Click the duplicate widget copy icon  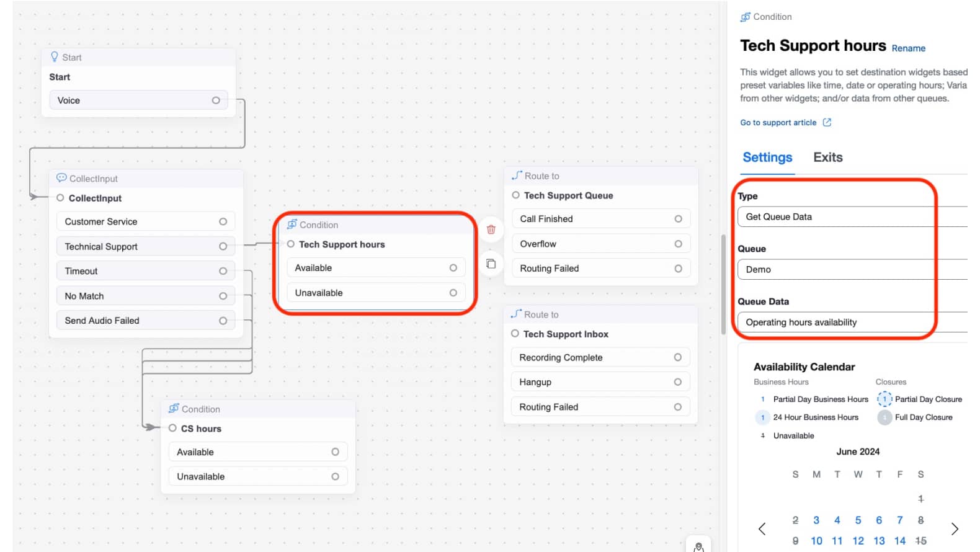coord(491,264)
